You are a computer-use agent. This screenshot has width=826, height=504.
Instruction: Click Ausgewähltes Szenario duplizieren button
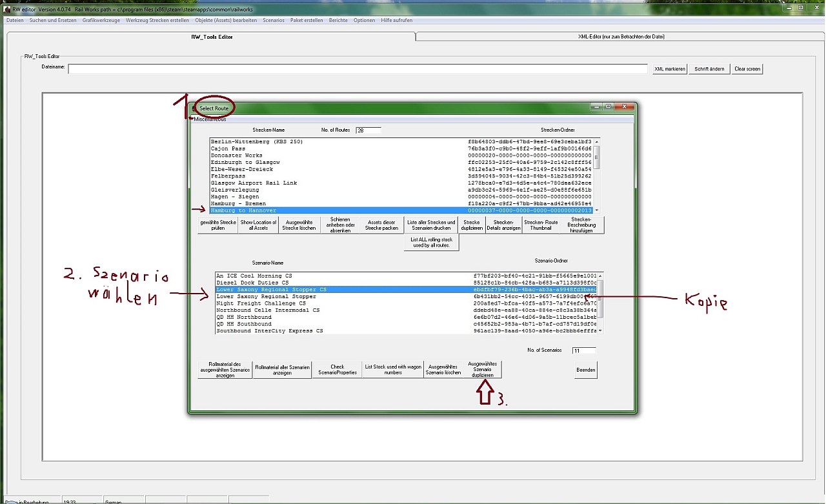pyautogui.click(x=482, y=370)
